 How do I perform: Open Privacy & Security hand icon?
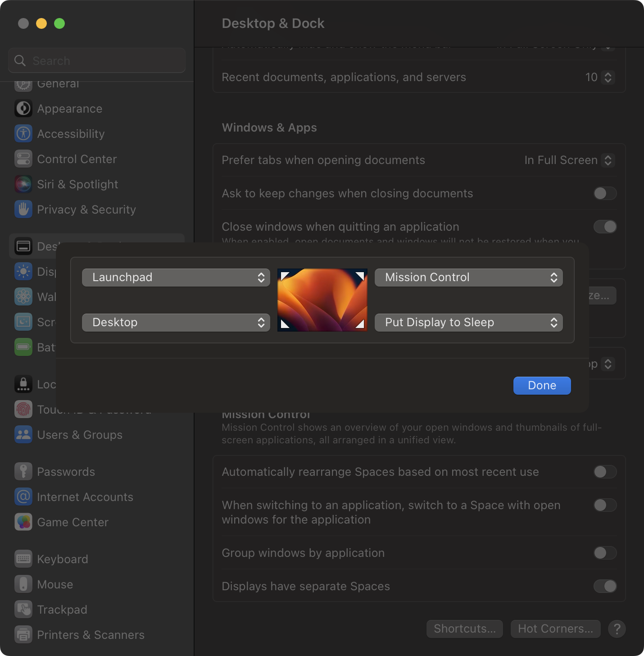(23, 210)
